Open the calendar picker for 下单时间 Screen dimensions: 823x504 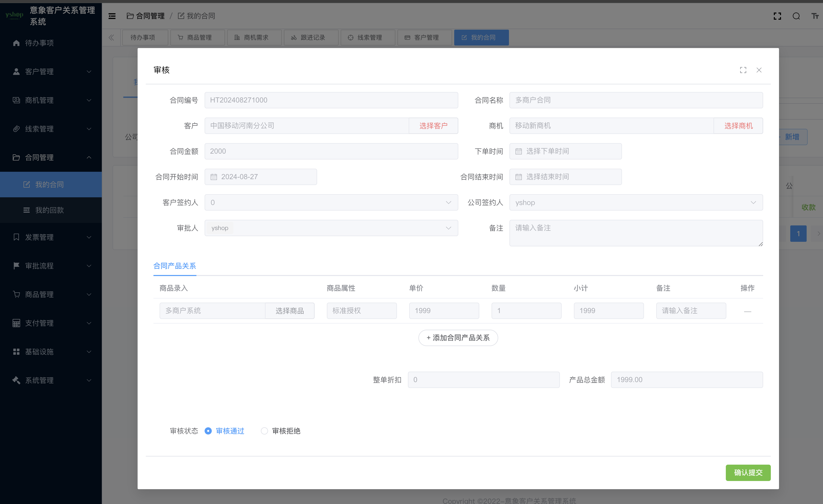(x=518, y=151)
